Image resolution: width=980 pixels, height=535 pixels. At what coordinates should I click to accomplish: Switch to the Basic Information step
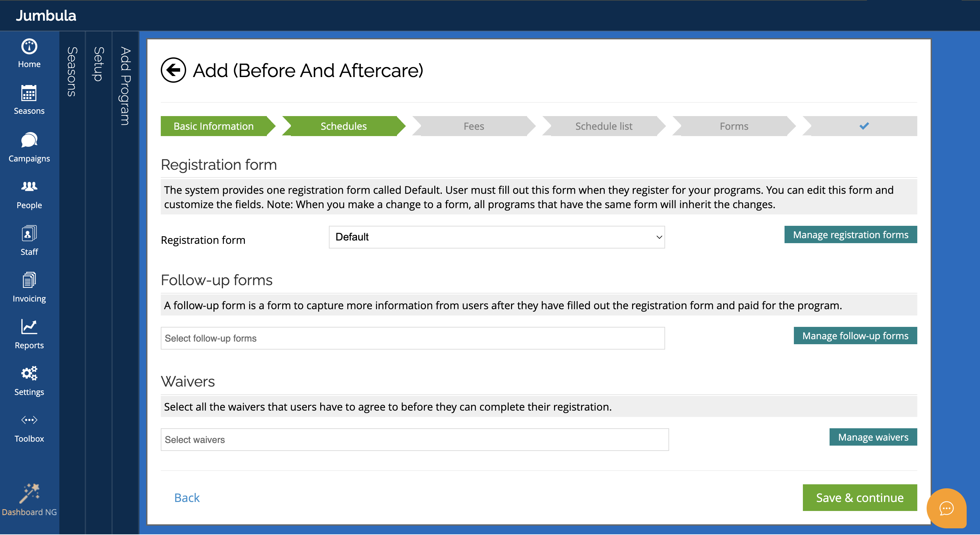tap(213, 126)
